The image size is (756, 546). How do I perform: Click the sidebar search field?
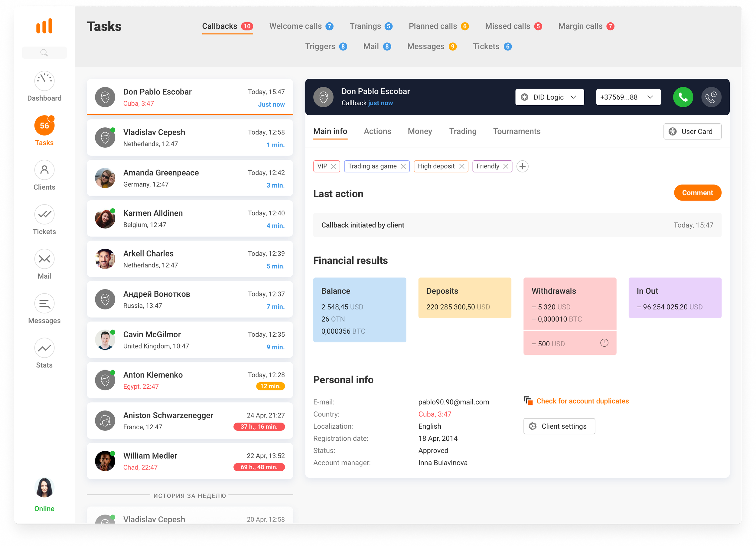pos(44,53)
